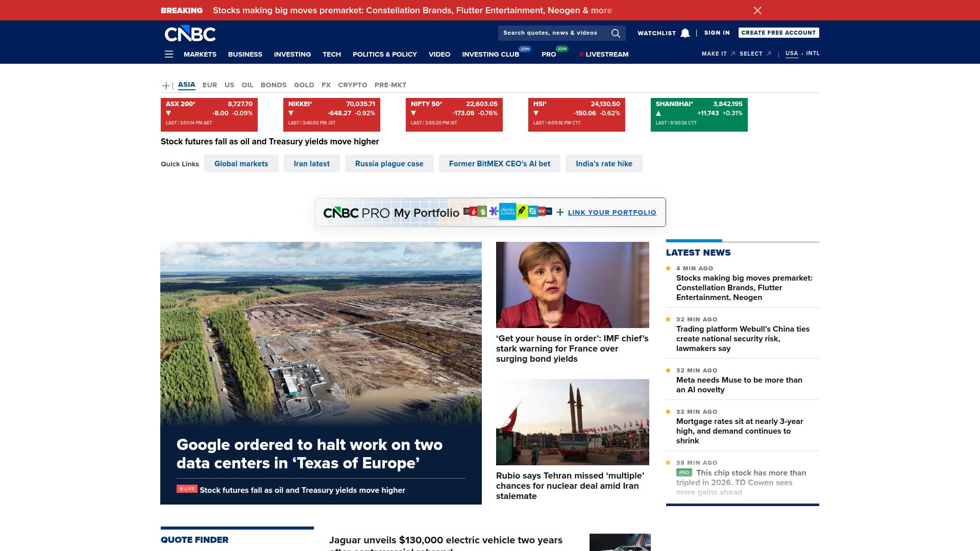980x551 pixels.
Task: Open Global markets quick link
Action: click(241, 164)
